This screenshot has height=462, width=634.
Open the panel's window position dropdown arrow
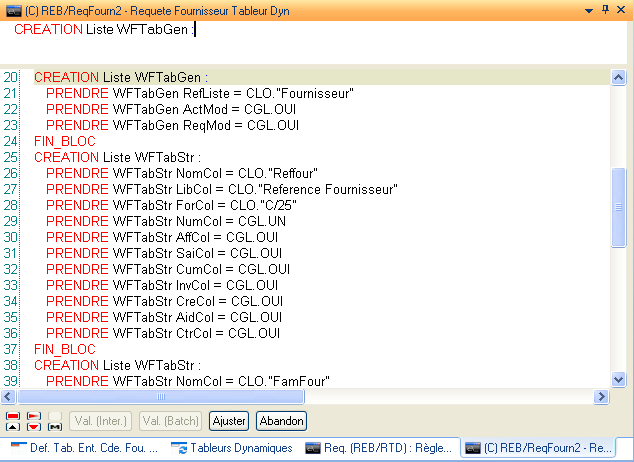click(x=587, y=9)
